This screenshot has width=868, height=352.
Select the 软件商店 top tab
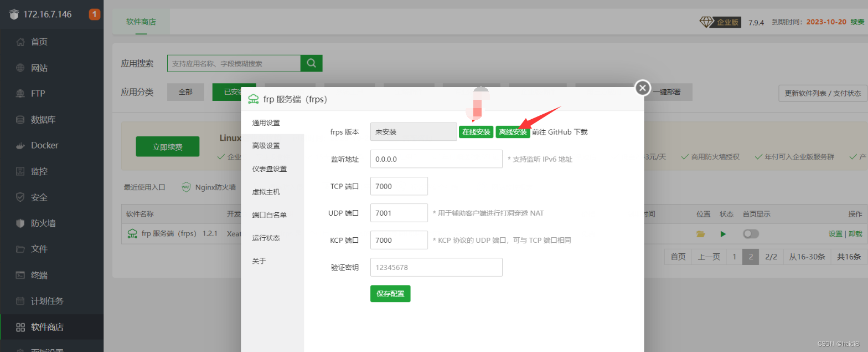click(141, 22)
